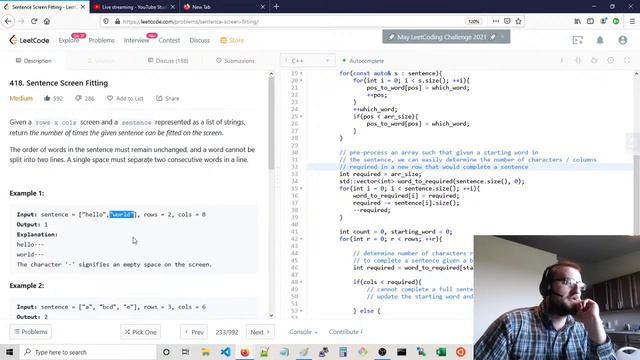Collapse the code fold at line 48
The width and height of the screenshot is (640, 360).
(301, 282)
